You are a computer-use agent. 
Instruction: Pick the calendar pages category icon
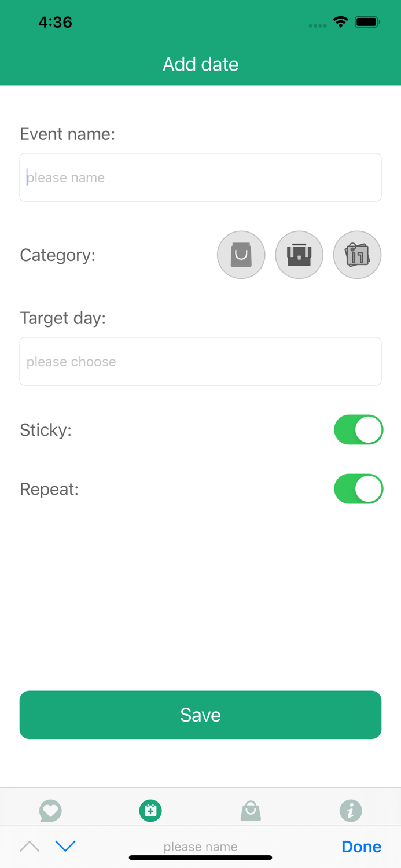tap(357, 255)
